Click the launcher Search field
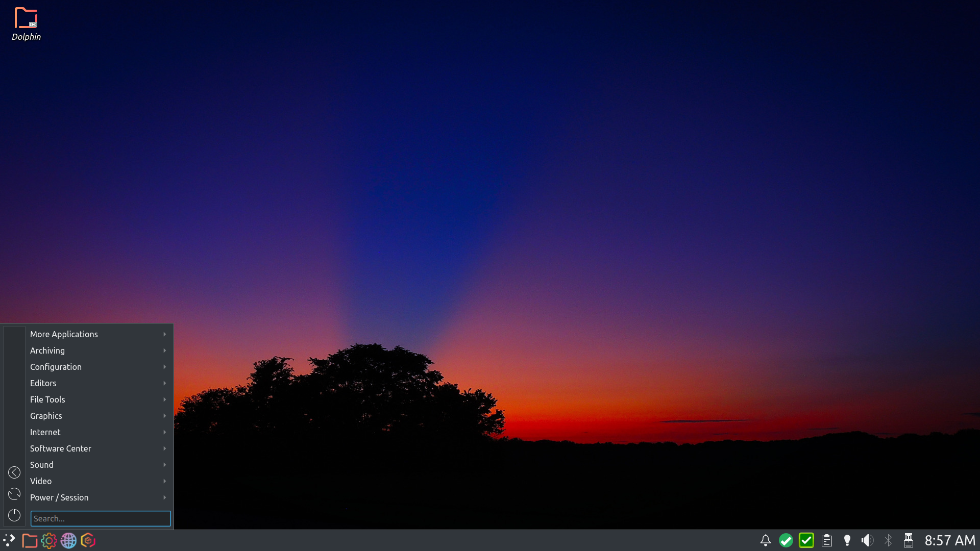Screen dimensions: 980x551 coord(101,518)
